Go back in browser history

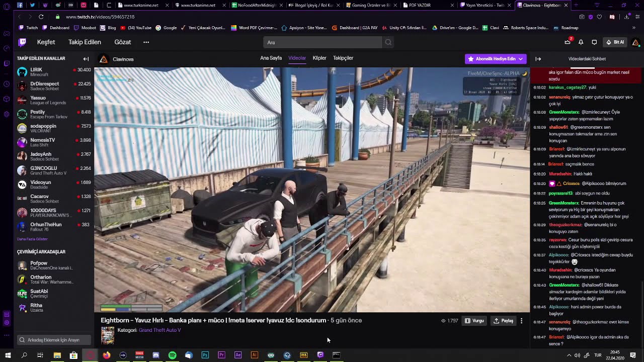click(x=20, y=17)
